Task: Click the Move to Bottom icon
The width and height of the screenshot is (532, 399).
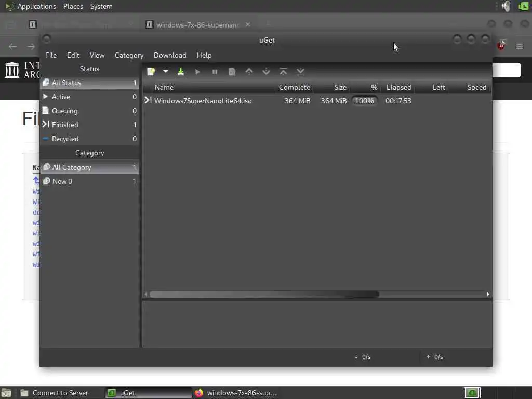Action: point(300,72)
